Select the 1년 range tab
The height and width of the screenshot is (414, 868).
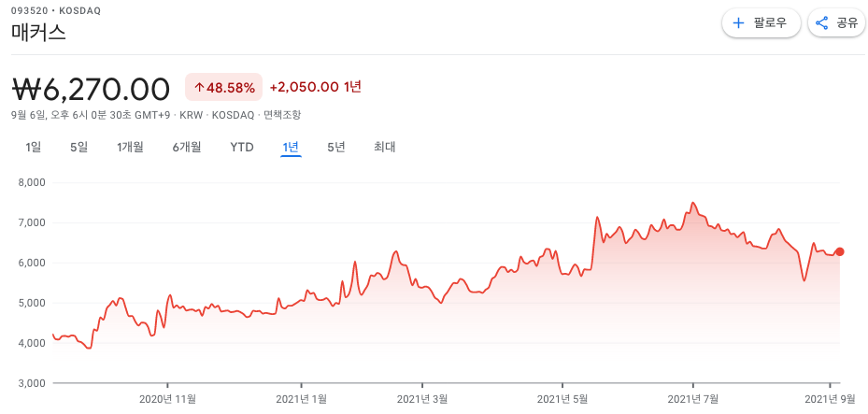coord(291,148)
